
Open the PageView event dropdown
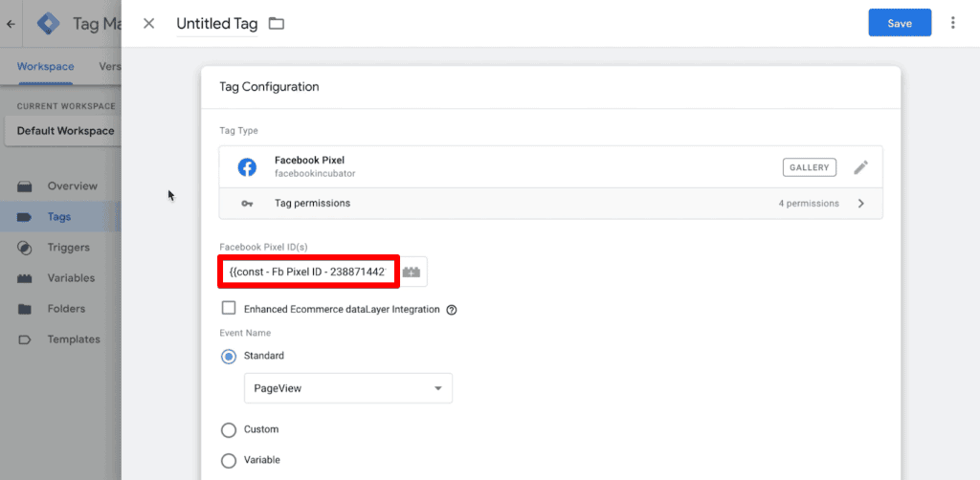pyautogui.click(x=348, y=388)
